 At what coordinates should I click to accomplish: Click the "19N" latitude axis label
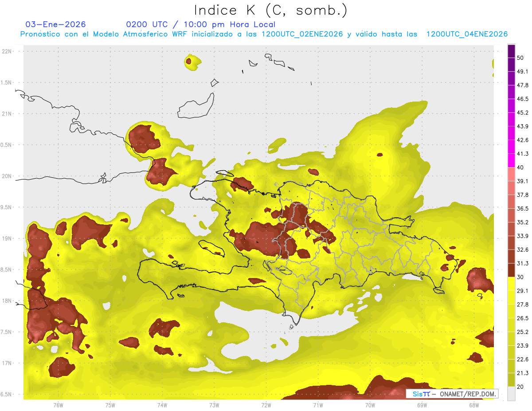pyautogui.click(x=7, y=238)
